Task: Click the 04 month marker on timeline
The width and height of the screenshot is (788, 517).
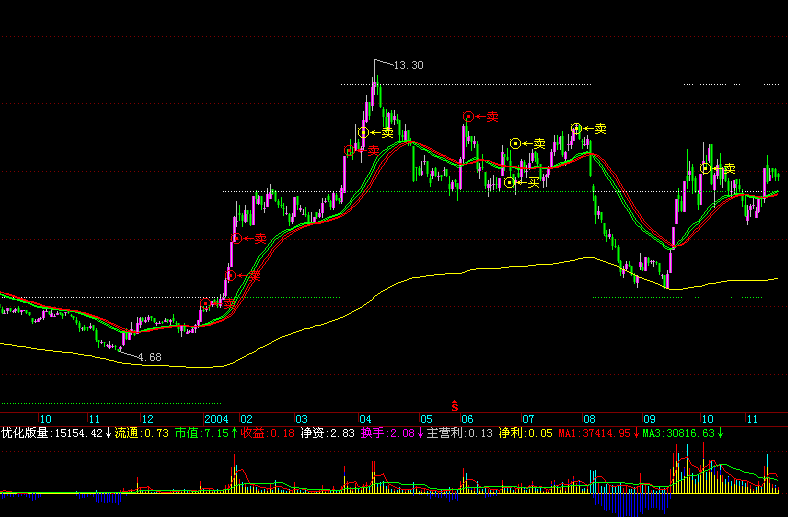Action: [x=365, y=419]
